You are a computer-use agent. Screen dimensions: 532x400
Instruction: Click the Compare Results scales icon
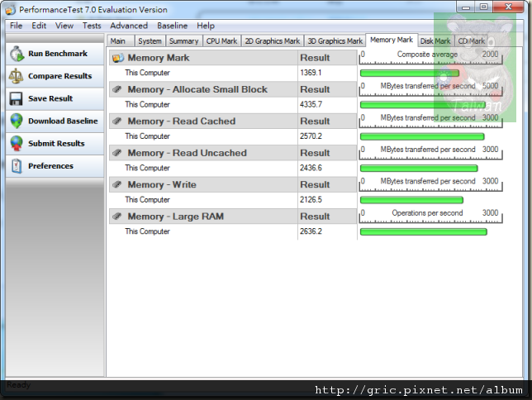pyautogui.click(x=16, y=76)
